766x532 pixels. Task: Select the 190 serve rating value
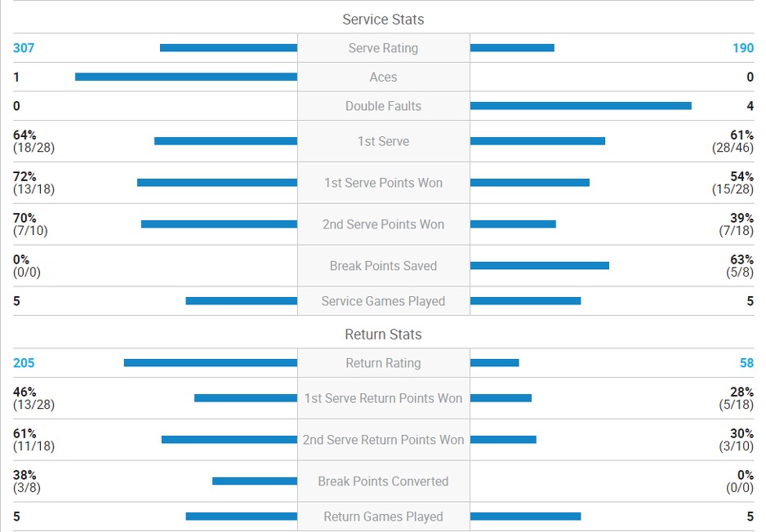pos(742,48)
